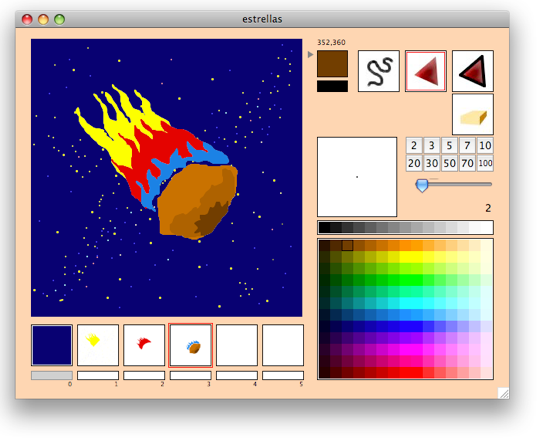Set brush size to 2

coord(414,145)
